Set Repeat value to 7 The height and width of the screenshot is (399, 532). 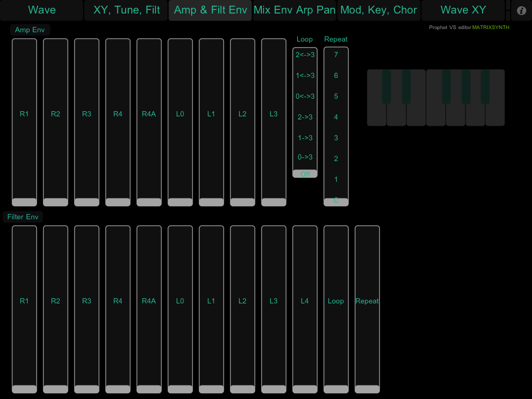(336, 55)
